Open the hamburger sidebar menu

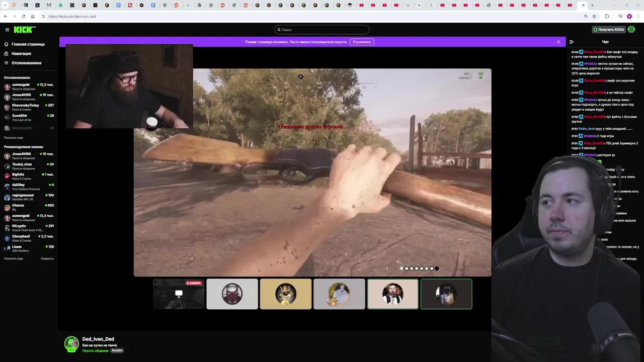click(7, 30)
